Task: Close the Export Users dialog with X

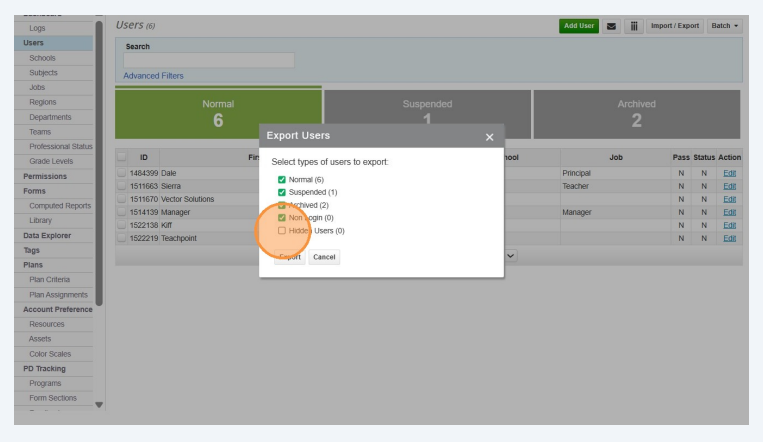Action: click(490, 137)
